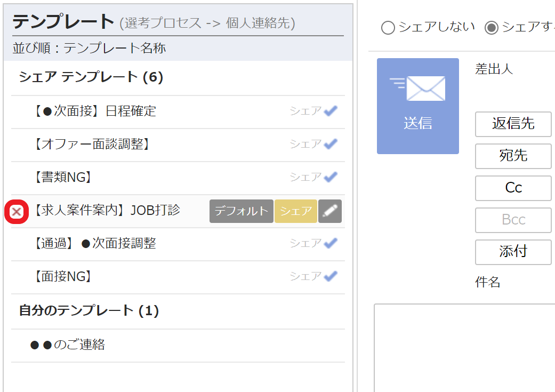Click the yellow シェア badge on JOB打診
Image resolution: width=555 pixels, height=392 pixels.
tap(295, 211)
